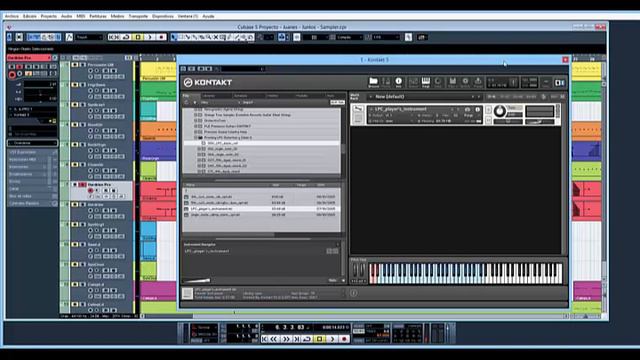Open the Kontakt window preset field dropdown
The height and width of the screenshot is (360, 640).
pyautogui.click(x=242, y=69)
